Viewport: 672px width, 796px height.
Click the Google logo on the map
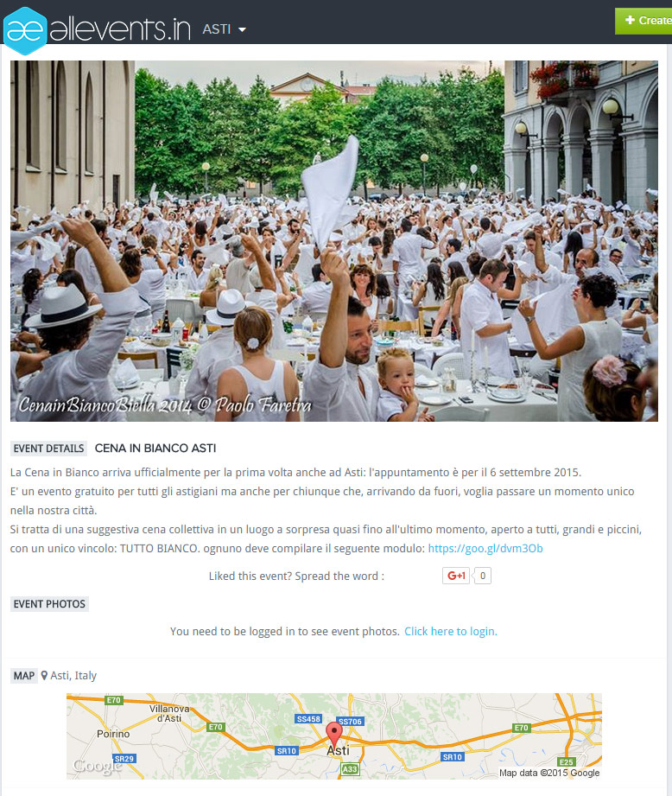coord(98,766)
